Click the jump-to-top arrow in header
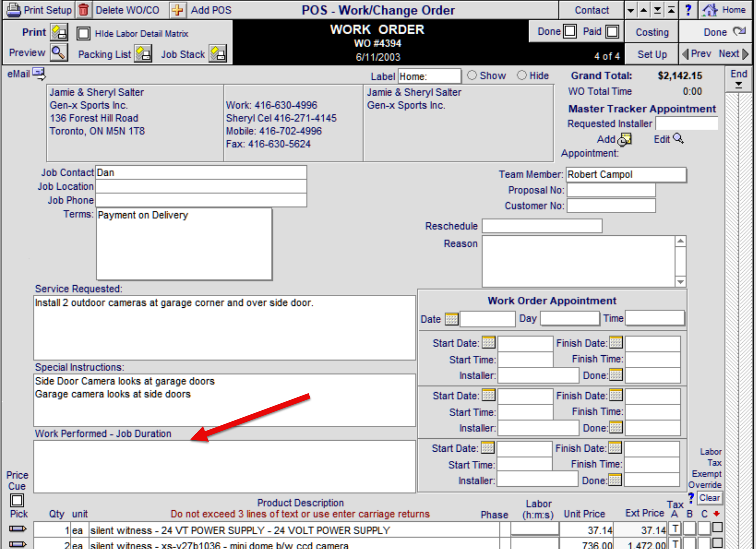The width and height of the screenshot is (756, 549). coord(671,10)
